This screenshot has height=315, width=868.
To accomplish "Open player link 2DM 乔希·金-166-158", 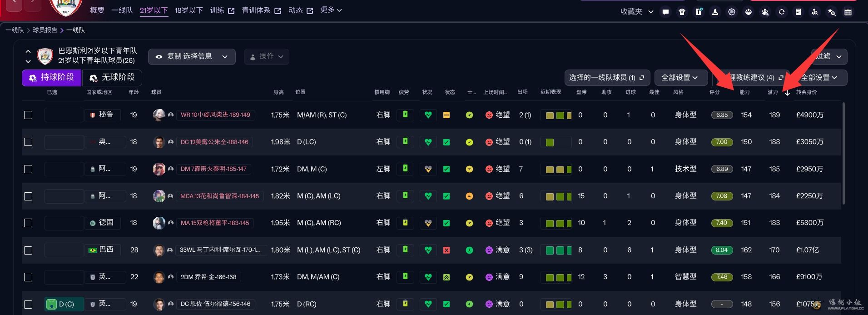I will coord(208,277).
